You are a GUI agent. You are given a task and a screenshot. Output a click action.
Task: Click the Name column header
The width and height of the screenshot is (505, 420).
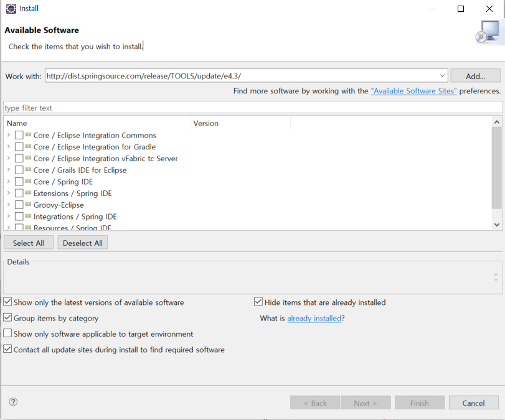pyautogui.click(x=97, y=123)
